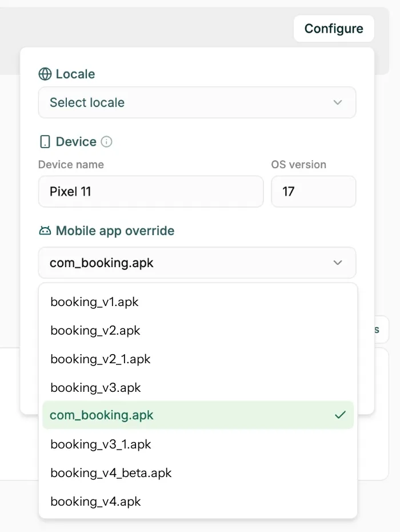Click the Locale section label
Screen dimensions: 400x532
click(x=75, y=74)
